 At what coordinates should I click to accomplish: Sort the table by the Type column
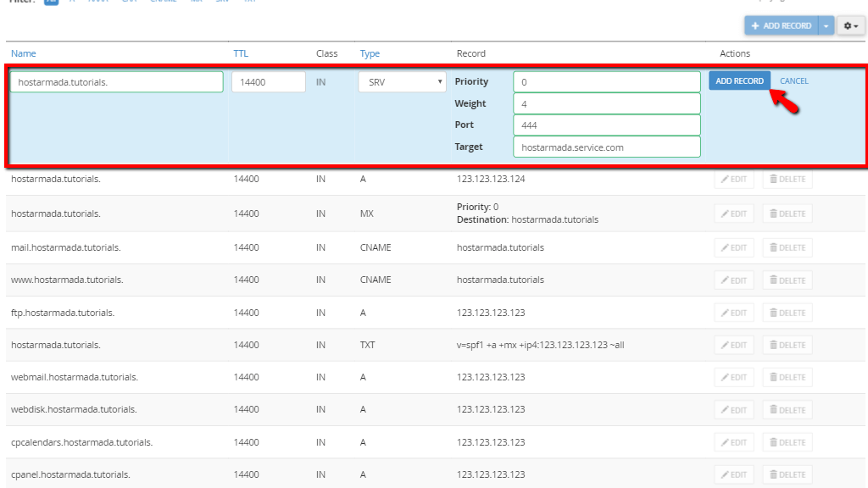[370, 53]
